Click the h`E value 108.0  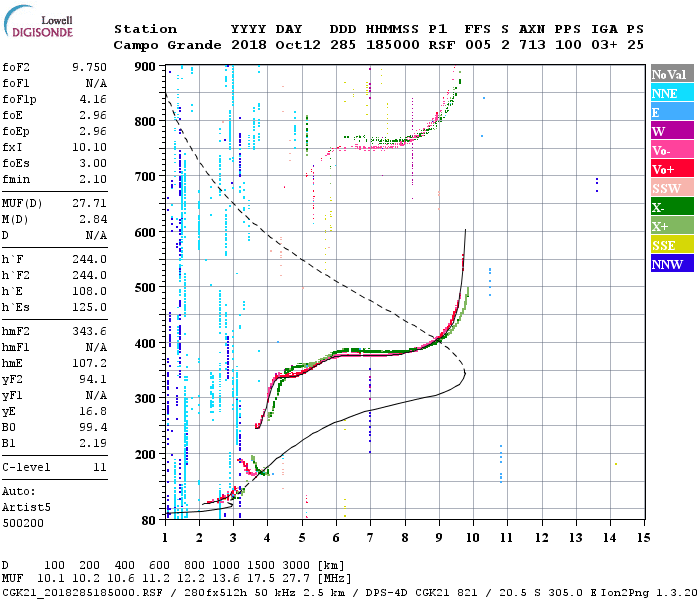pyautogui.click(x=89, y=292)
